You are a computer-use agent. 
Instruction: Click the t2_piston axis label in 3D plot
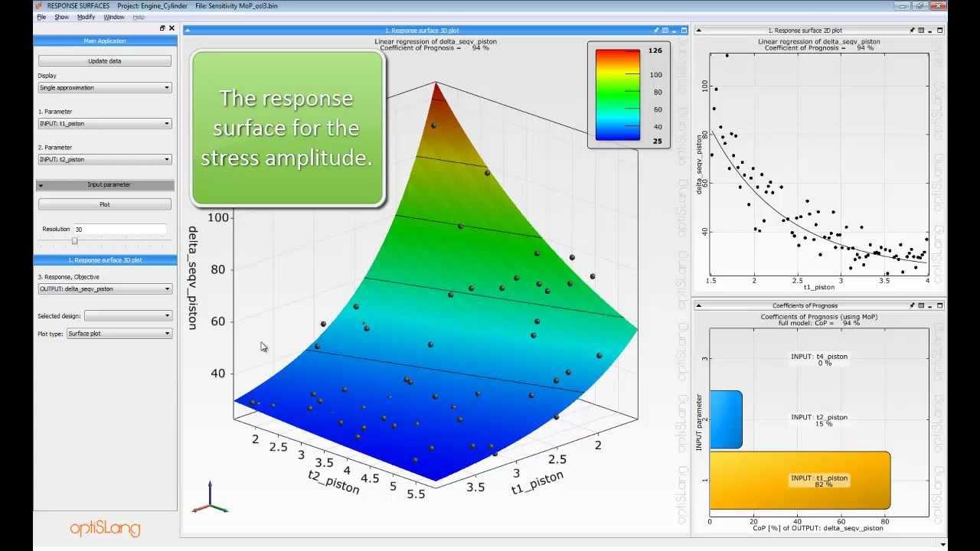point(334,483)
